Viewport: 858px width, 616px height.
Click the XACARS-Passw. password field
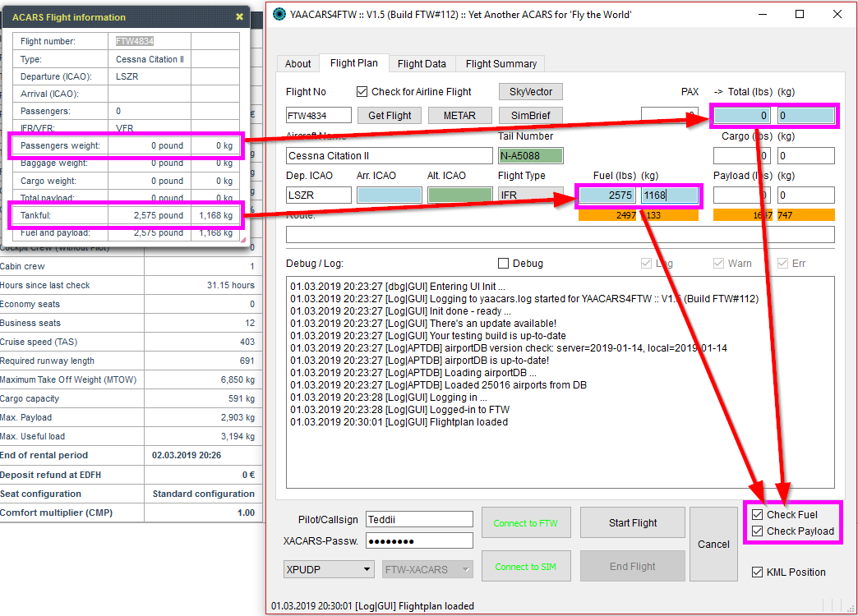(x=419, y=541)
